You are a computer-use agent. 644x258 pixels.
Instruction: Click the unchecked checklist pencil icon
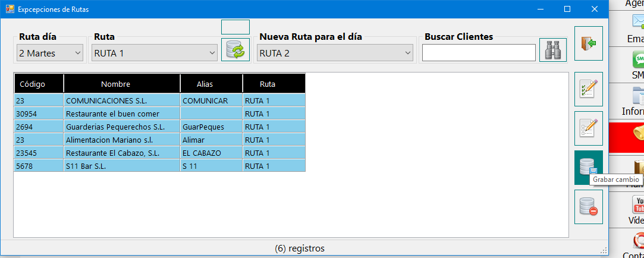[588, 128]
